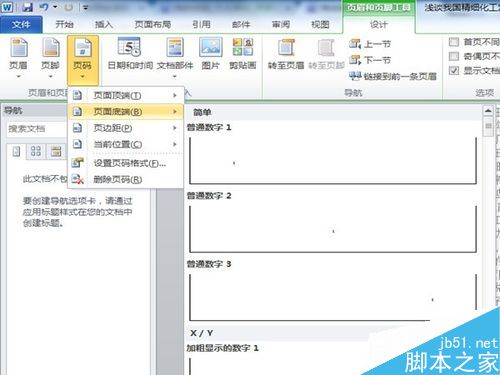Select 删除页码(R) remove page numbers
The width and height of the screenshot is (500, 375).
point(126,180)
